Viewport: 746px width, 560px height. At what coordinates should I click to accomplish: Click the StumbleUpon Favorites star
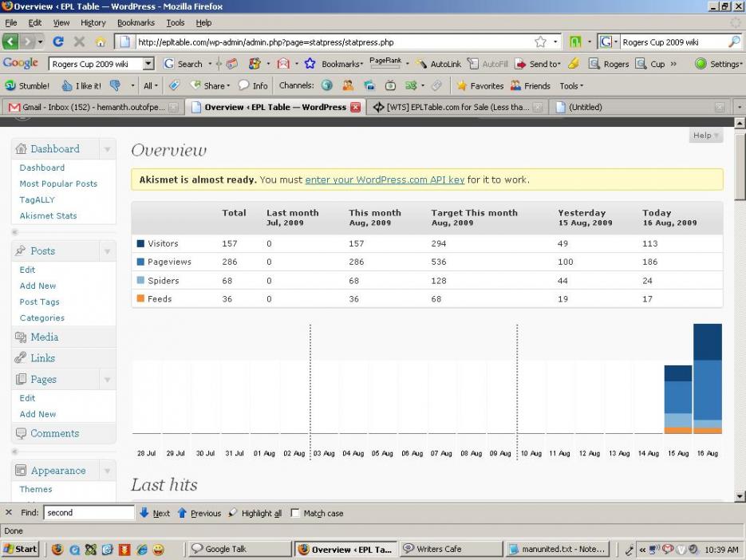tap(461, 85)
